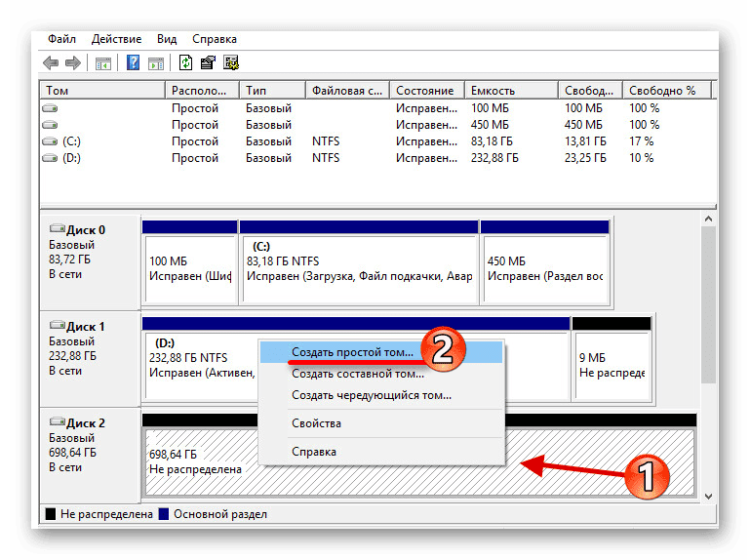Click the 10 % free percentage cell
750x560 pixels.
coord(642,158)
